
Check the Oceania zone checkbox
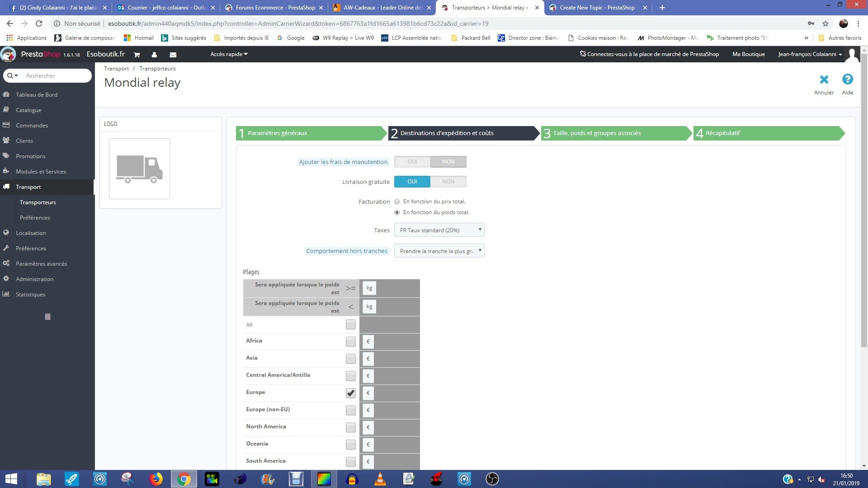pyautogui.click(x=350, y=445)
